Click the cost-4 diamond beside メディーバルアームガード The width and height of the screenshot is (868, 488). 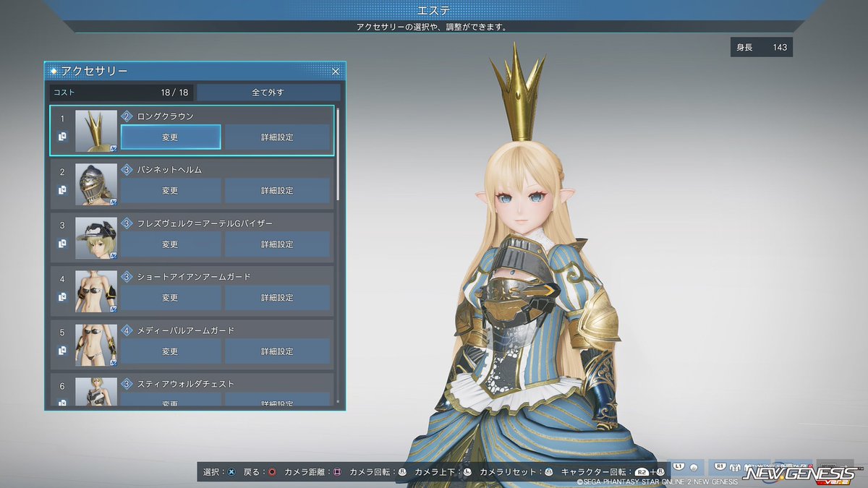[127, 330]
